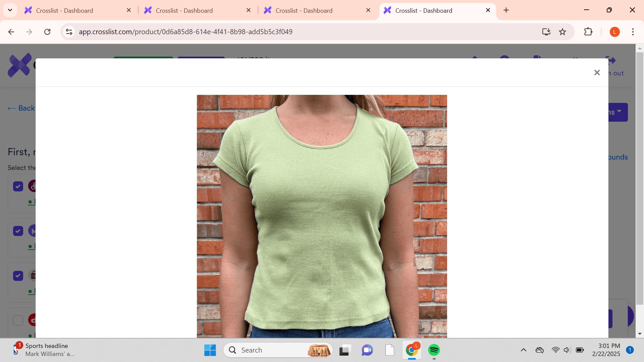This screenshot has width=644, height=362.
Task: Click the vertical page scrollbar
Action: pos(640,179)
